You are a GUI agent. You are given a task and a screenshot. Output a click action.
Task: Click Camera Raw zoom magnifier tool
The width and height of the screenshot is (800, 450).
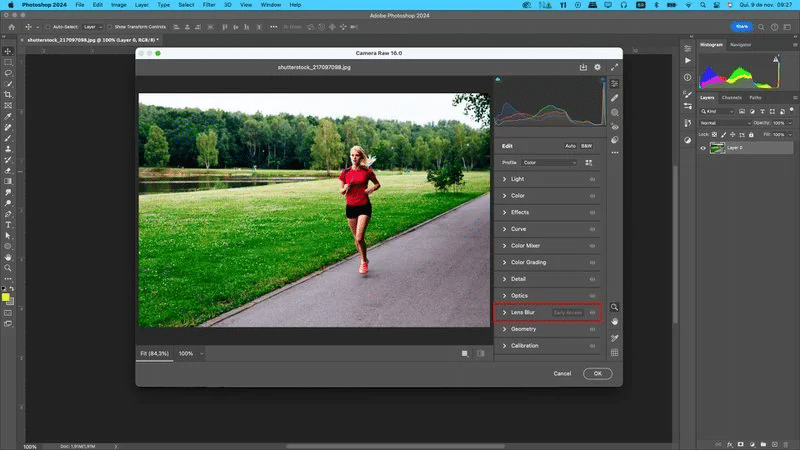(x=614, y=307)
